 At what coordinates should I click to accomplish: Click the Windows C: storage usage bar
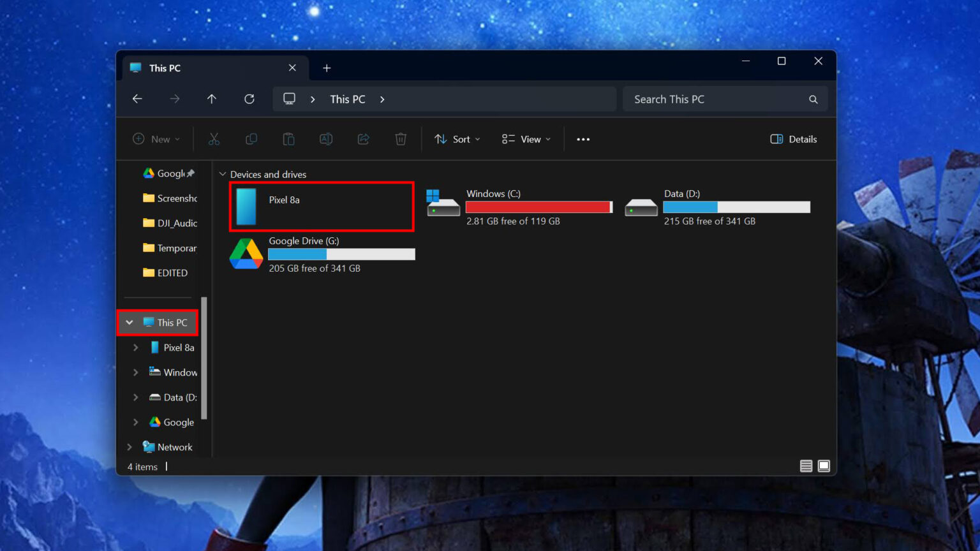coord(538,207)
